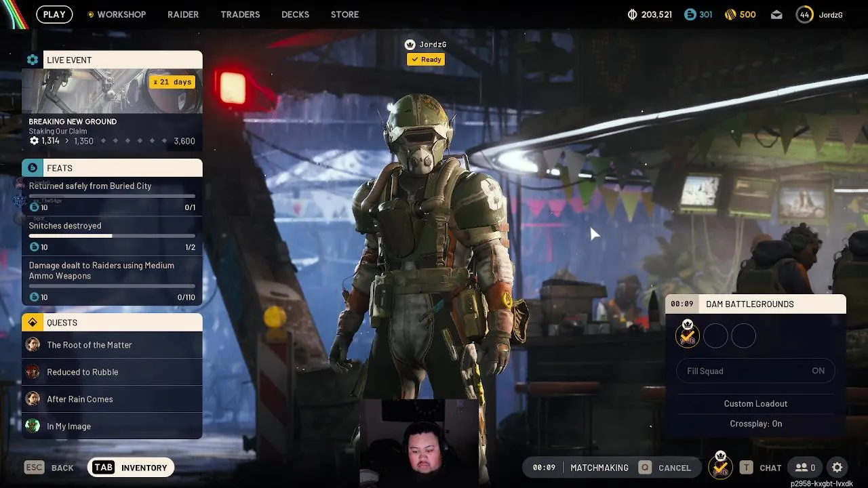Open the JordzG profile name in top bar
The height and width of the screenshot is (488, 868).
coord(831,15)
